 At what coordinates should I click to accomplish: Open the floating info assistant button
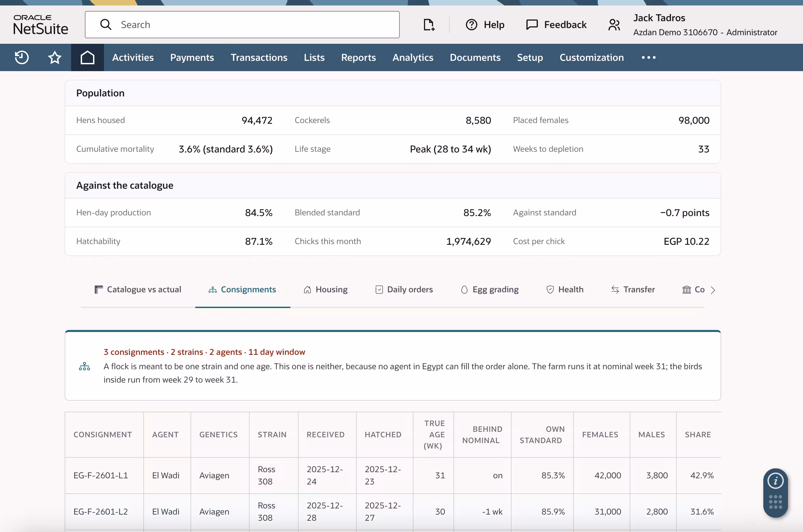tap(775, 481)
